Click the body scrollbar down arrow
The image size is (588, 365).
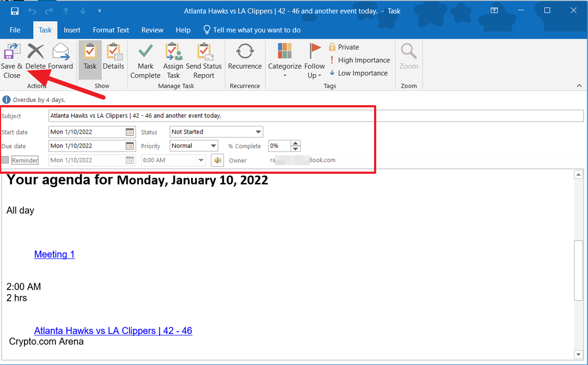pos(578,354)
